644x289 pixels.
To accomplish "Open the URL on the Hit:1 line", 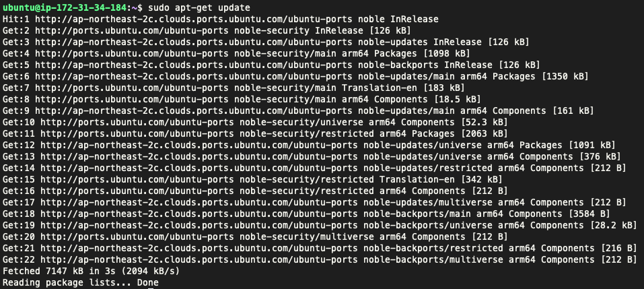I will tap(193, 19).
